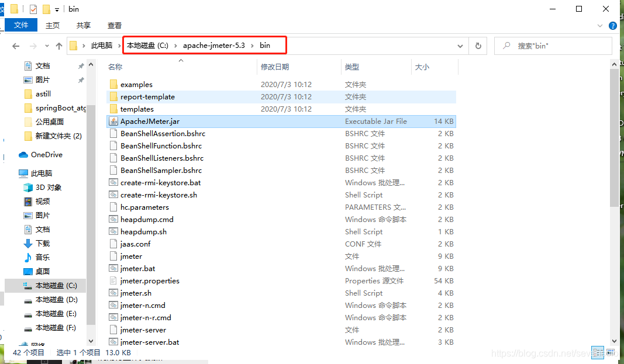Image resolution: width=624 pixels, height=364 pixels.
Task: Sort by 大小 column header
Action: (x=422, y=67)
